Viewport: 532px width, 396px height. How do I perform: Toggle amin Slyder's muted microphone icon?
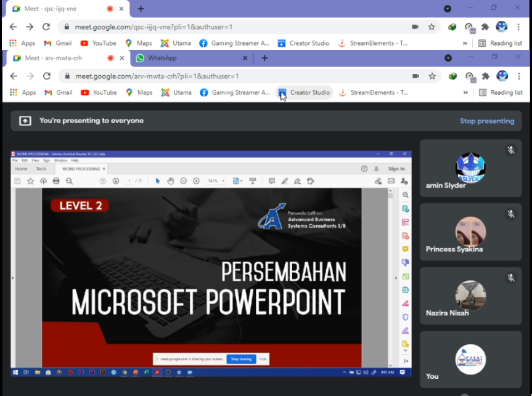(510, 150)
